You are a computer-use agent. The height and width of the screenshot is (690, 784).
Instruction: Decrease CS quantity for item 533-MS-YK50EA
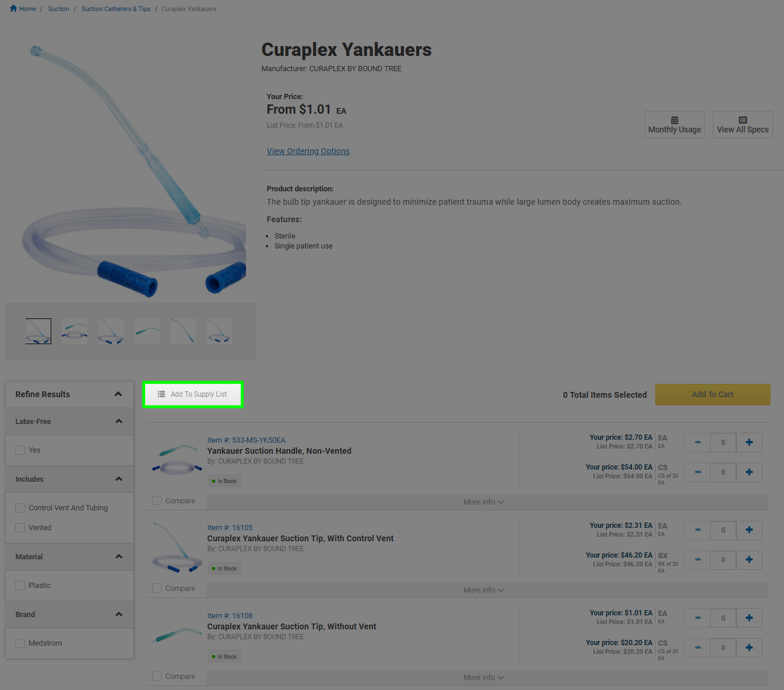click(697, 472)
